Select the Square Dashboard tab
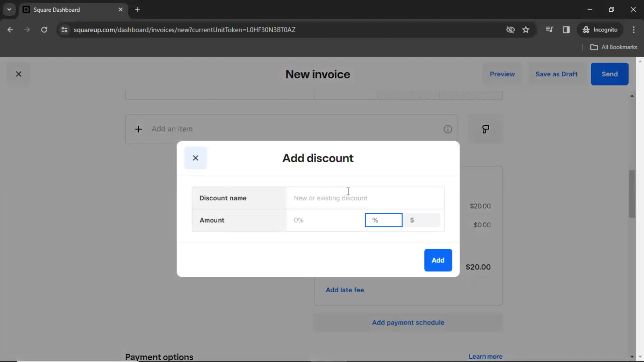Viewport: 644px width, 362px height. coord(73,10)
